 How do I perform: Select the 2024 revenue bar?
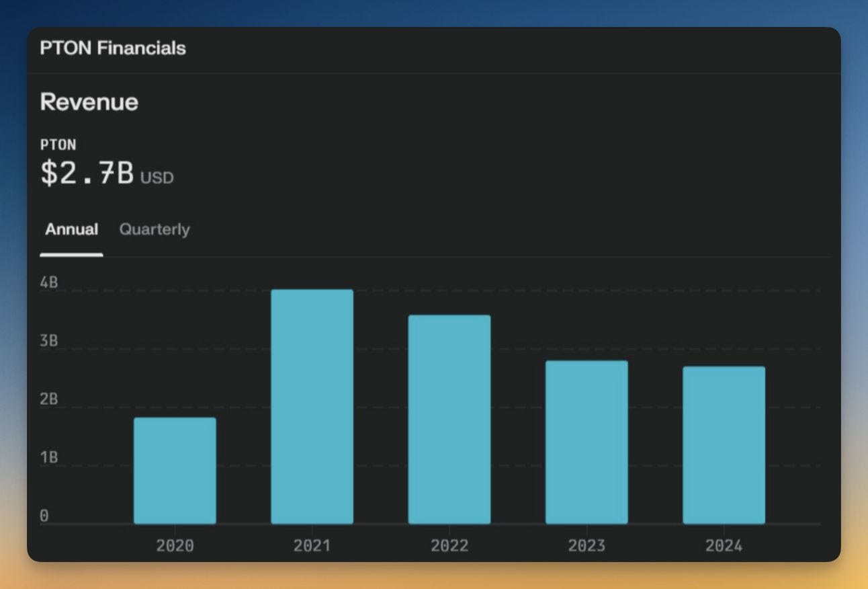[x=724, y=445]
